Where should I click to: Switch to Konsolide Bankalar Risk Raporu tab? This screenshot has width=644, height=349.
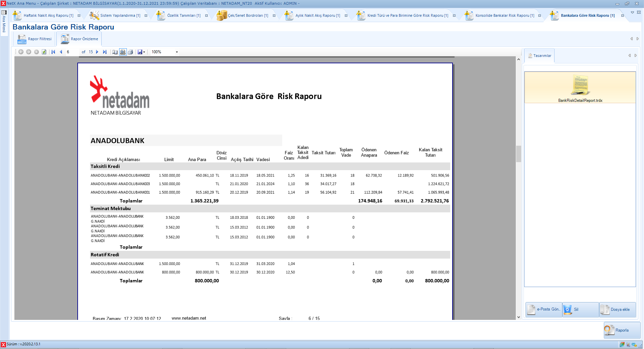(x=505, y=15)
